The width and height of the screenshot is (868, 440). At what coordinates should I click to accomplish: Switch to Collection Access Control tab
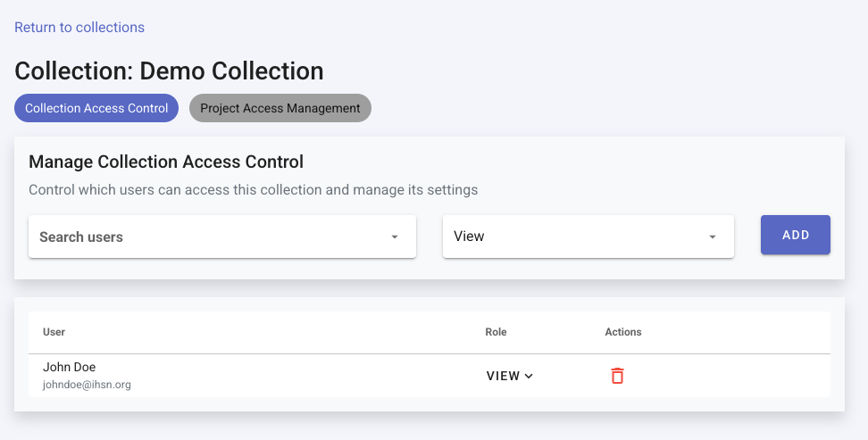point(96,108)
